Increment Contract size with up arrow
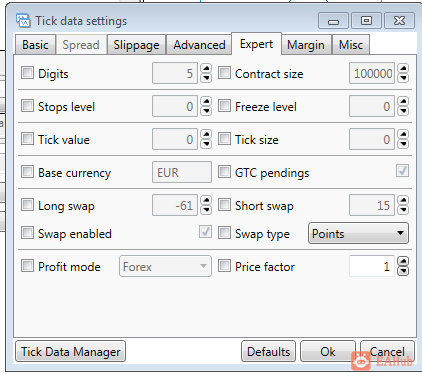 pyautogui.click(x=403, y=68)
